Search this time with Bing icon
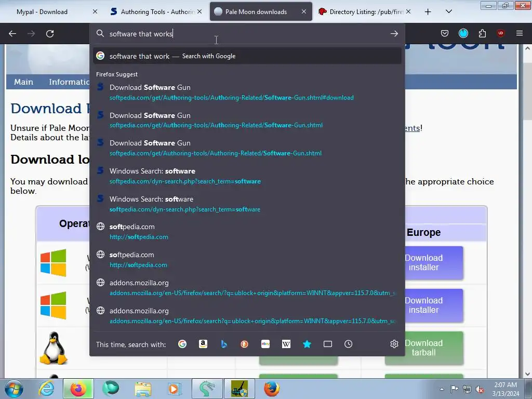Screen dimensions: 532x399 coord(224,344)
